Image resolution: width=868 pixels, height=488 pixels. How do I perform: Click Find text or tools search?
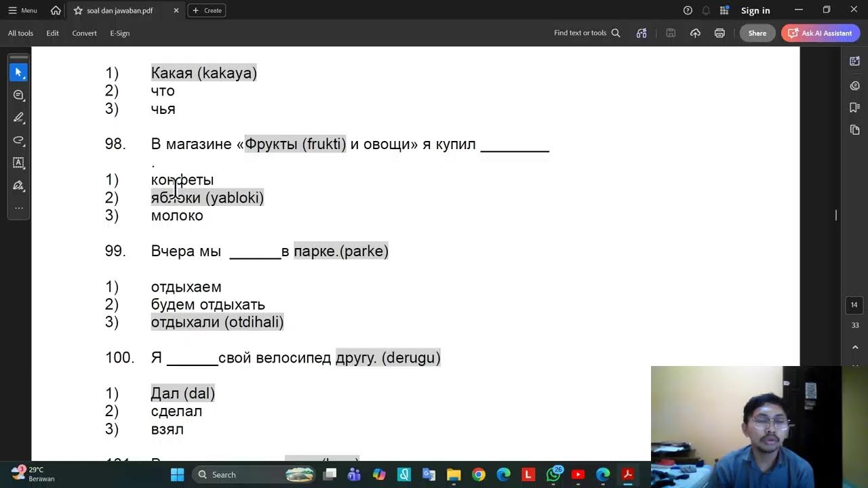pyautogui.click(x=587, y=33)
